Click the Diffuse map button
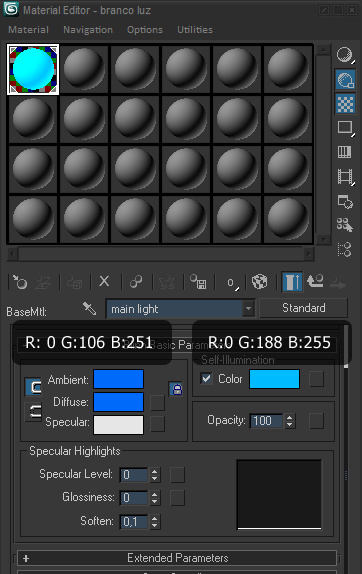The image size is (362, 574). (157, 402)
